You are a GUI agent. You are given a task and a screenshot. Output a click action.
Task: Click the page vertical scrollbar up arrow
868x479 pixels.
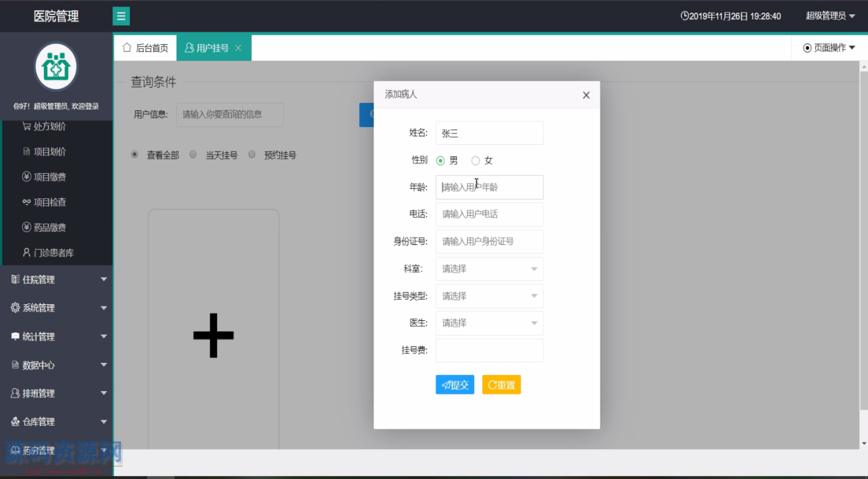click(x=863, y=66)
